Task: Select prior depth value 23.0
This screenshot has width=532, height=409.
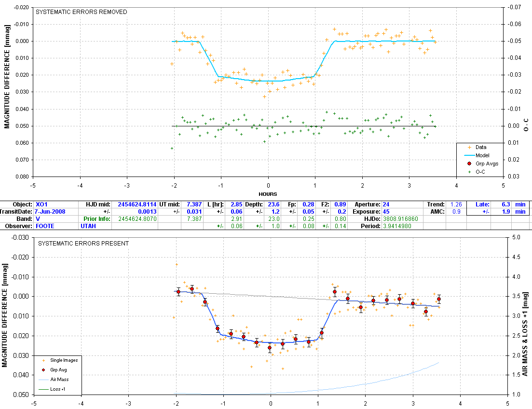Action: tap(274, 219)
